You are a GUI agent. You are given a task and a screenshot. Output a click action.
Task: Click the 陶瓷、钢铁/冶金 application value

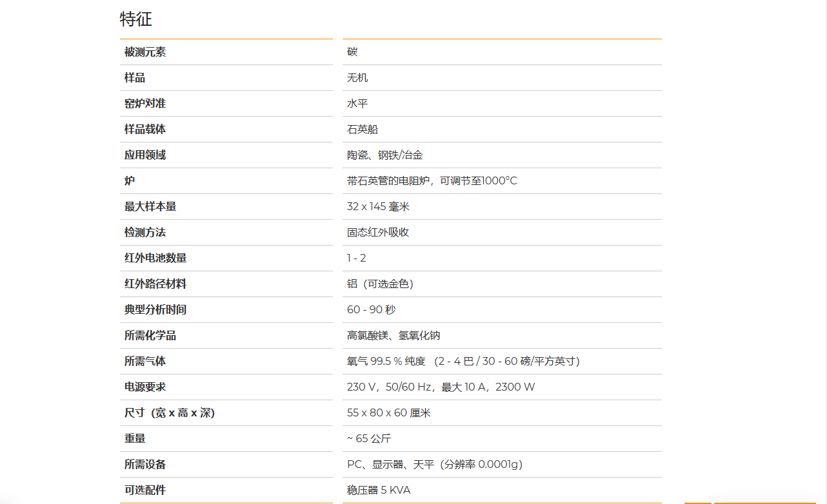pos(385,155)
